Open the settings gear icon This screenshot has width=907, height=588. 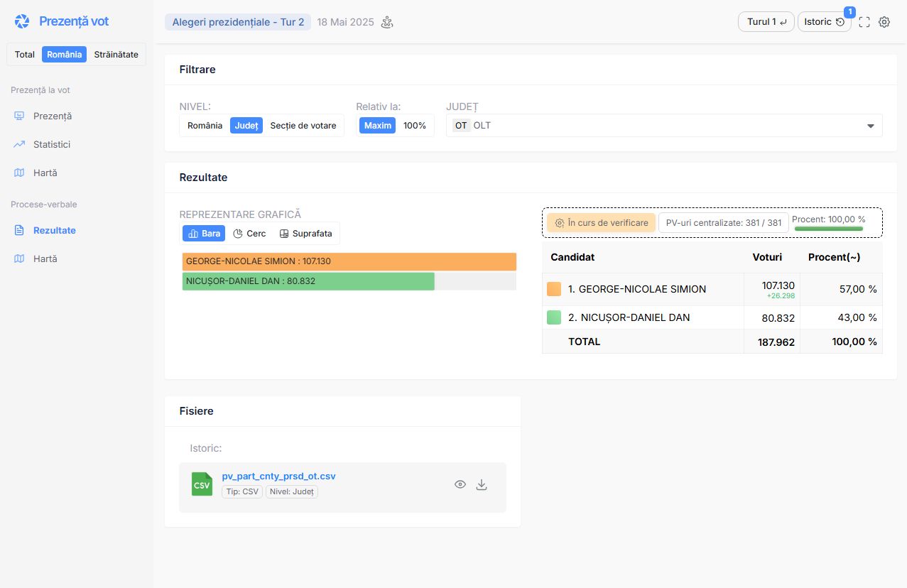pyautogui.click(x=884, y=22)
